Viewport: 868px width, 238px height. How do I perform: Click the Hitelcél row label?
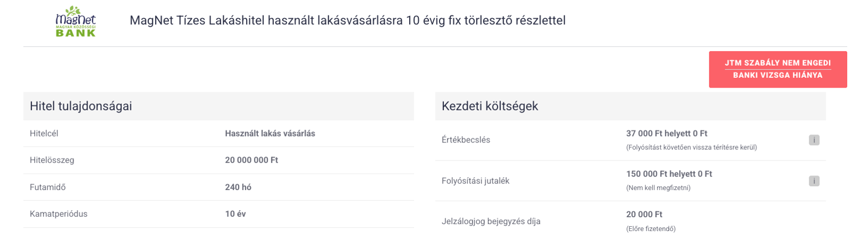tap(44, 133)
